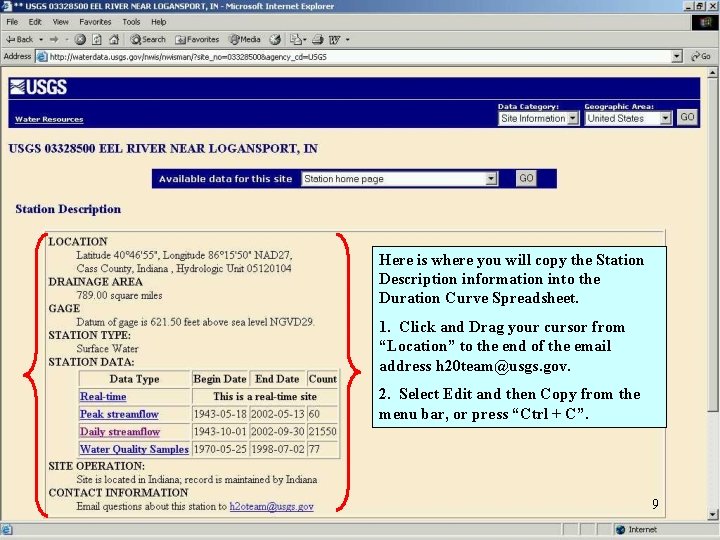This screenshot has height=540, width=720.
Task: Open the Help menu
Action: coord(158,22)
